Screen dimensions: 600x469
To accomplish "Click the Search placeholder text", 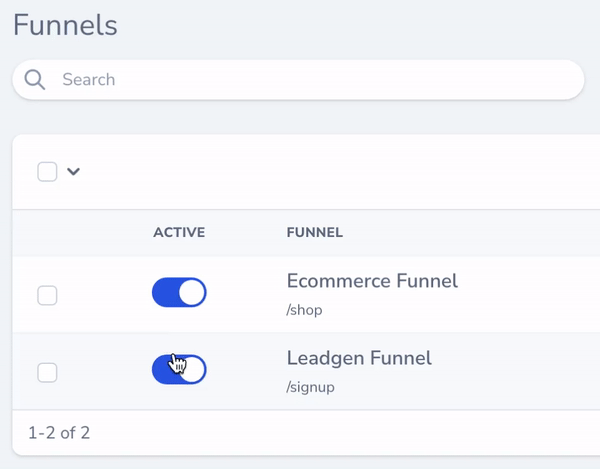I will click(x=89, y=80).
